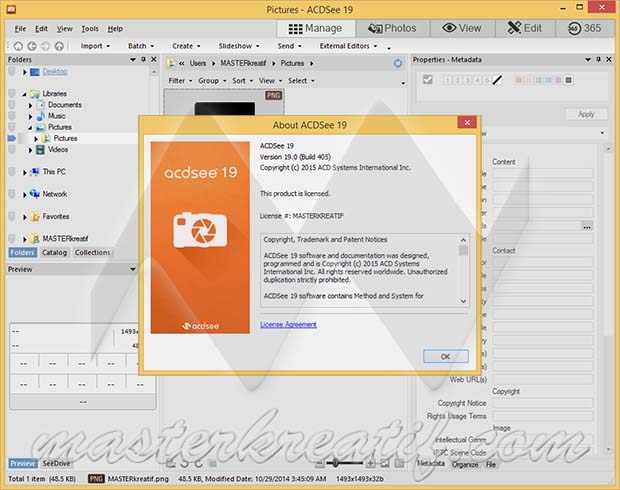
Task: Click the thumbnail zoom slider handle
Action: pyautogui.click(x=335, y=463)
